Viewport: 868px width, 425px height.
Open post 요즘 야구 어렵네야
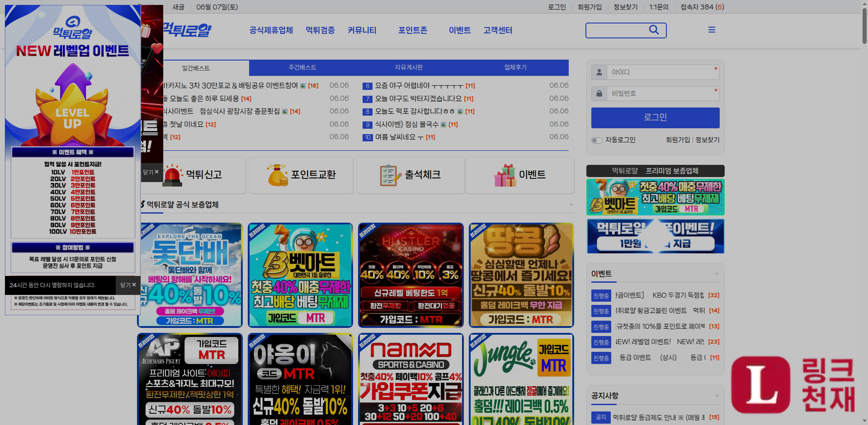[419, 85]
